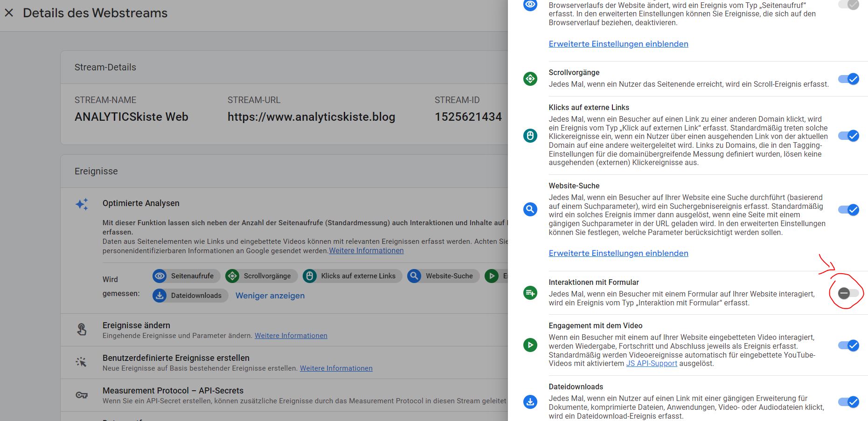Open Weitere Informationen under Ereignisse ändern

[x=291, y=336]
